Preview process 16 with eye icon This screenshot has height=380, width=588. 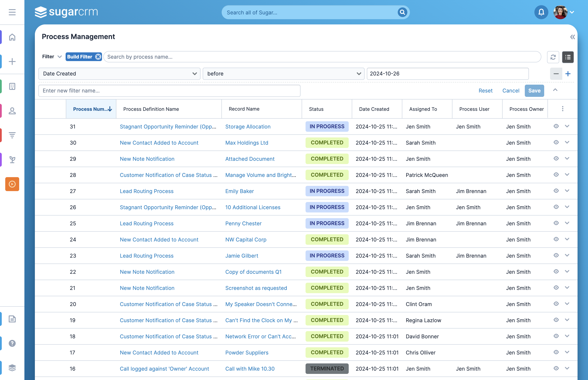(x=556, y=368)
